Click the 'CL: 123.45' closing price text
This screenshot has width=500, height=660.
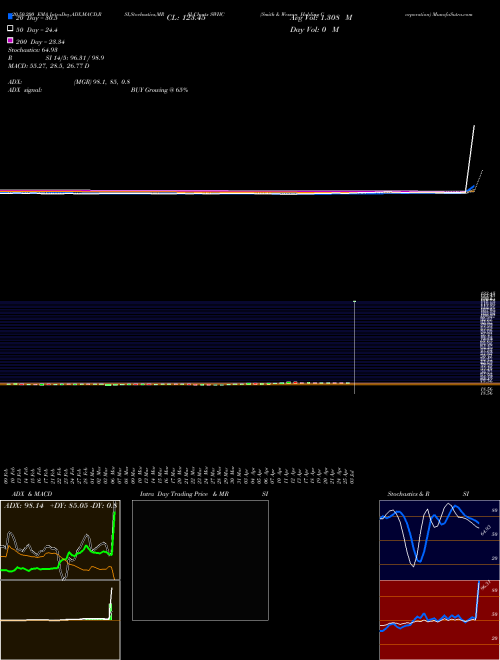(186, 18)
